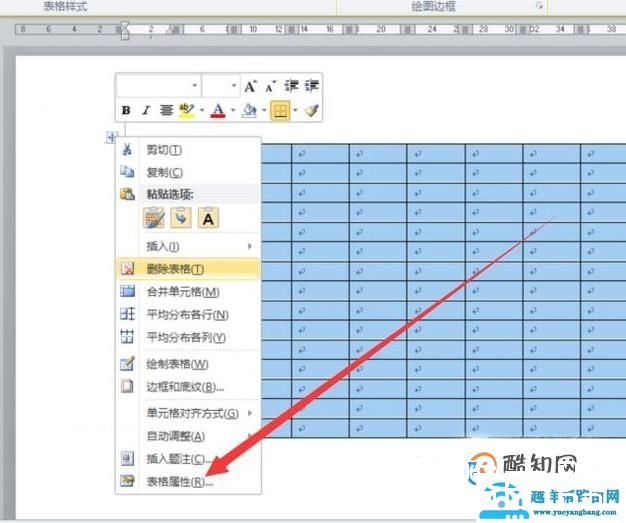Paste keeping source formatting option
The image size is (626, 523).
154,218
